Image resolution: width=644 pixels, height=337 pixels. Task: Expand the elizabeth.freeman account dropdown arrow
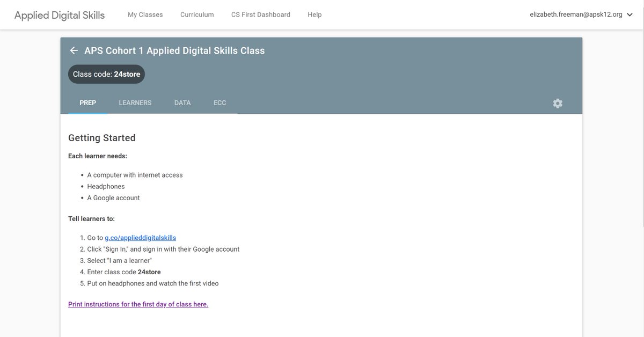coord(630,15)
